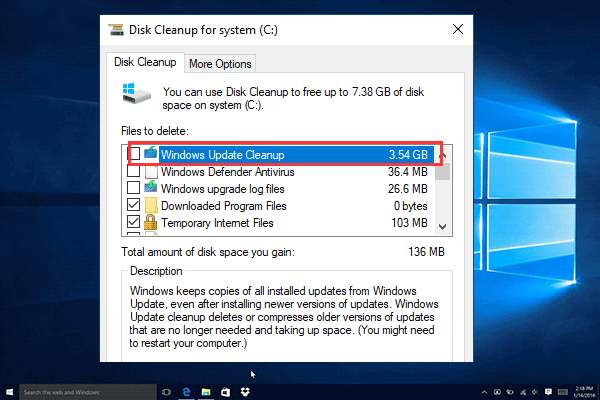The image size is (600, 400).
Task: Open the Store app from the taskbar
Action: [x=225, y=392]
